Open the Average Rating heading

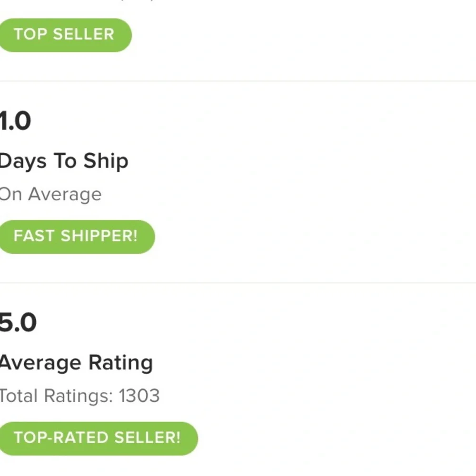pos(76,363)
